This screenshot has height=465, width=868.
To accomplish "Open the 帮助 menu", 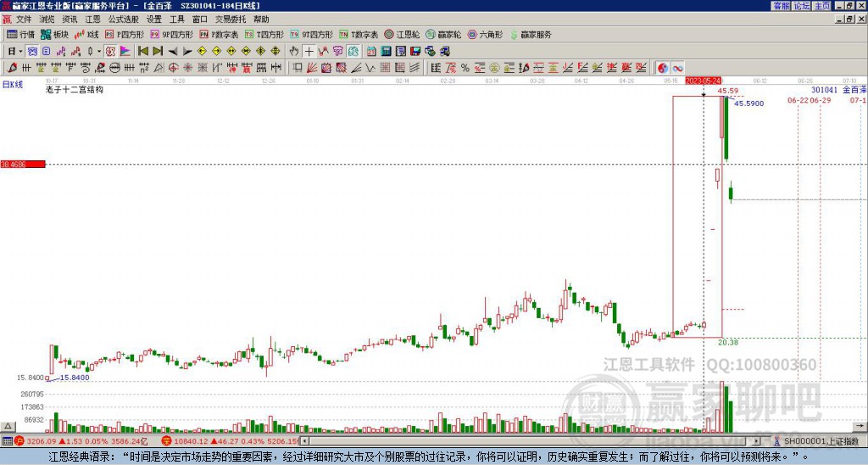I will pyautogui.click(x=261, y=20).
